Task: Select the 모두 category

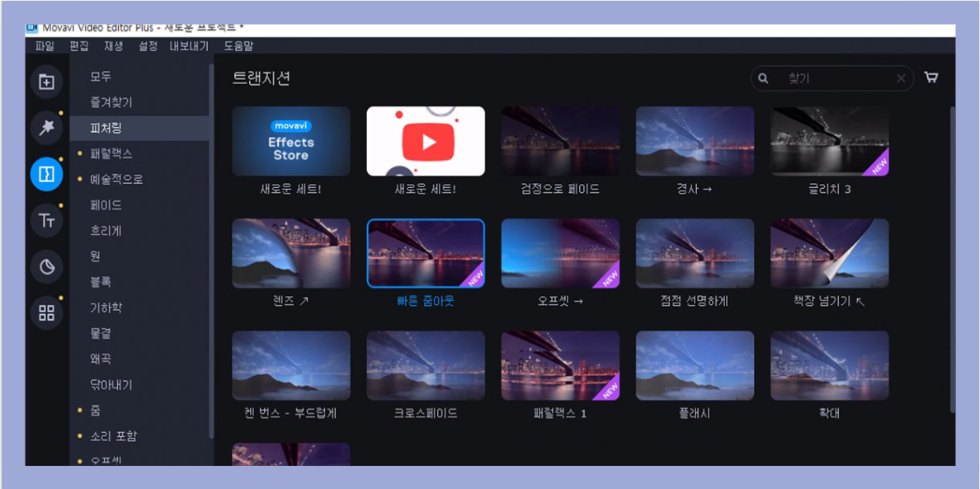Action: pyautogui.click(x=101, y=77)
